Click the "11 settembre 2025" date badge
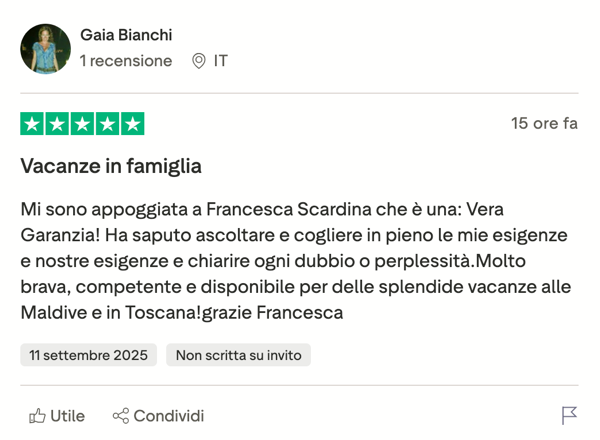Screen dimensions: 600x440 (x=88, y=355)
